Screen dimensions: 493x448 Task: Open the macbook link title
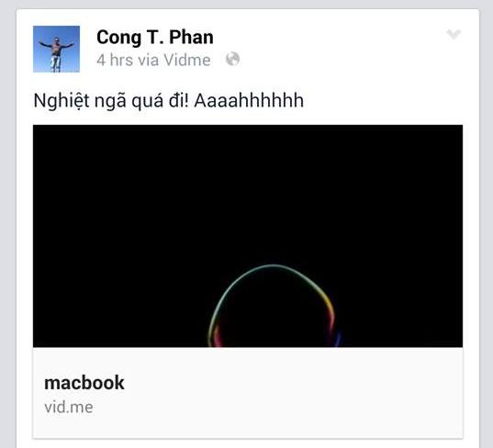click(x=84, y=383)
